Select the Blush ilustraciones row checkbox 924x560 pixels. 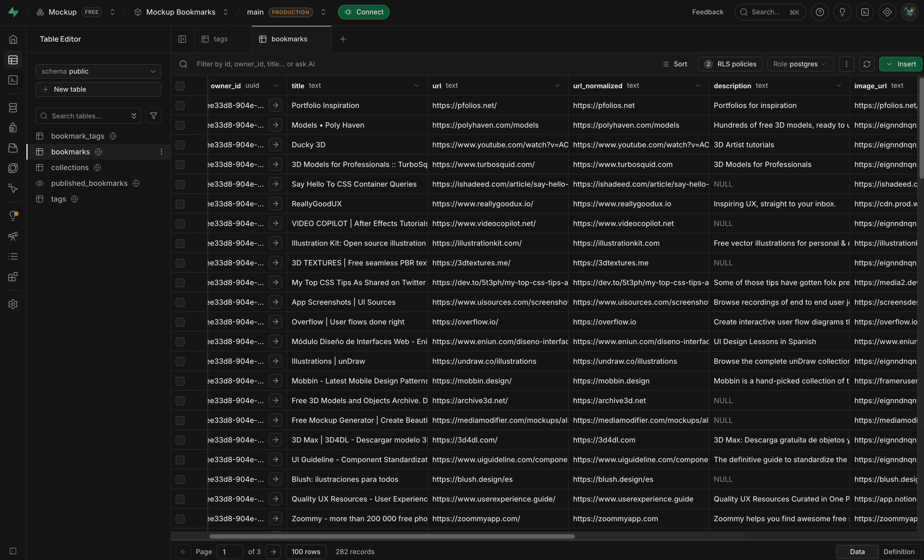pos(180,480)
